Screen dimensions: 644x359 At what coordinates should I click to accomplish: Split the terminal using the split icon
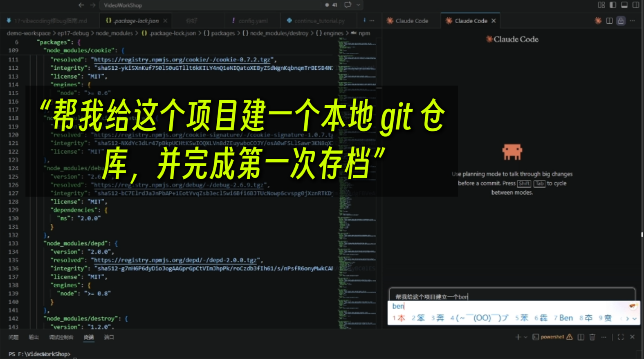(x=581, y=337)
